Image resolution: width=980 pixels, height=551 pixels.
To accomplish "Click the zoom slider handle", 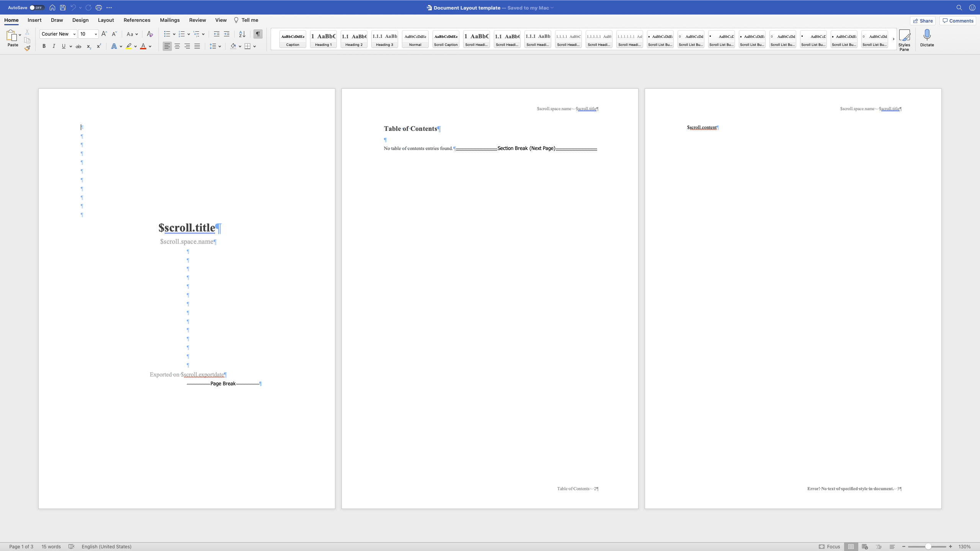I will pos(928,546).
